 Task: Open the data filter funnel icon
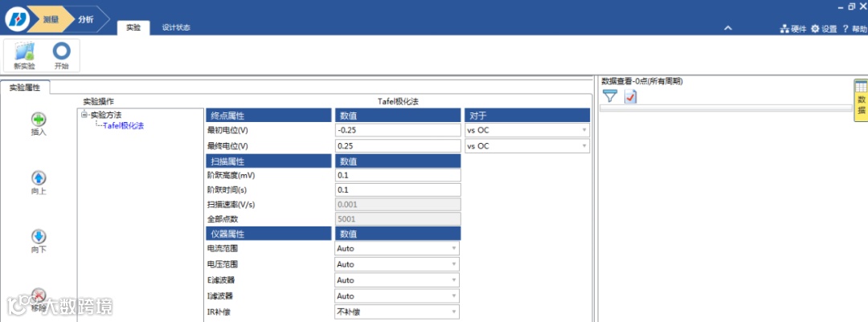[x=609, y=96]
